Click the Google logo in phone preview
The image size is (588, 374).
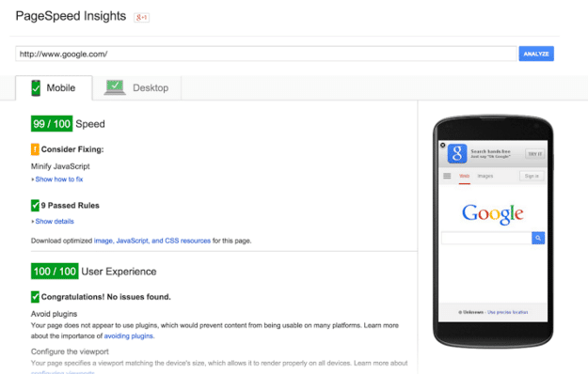coord(492,213)
